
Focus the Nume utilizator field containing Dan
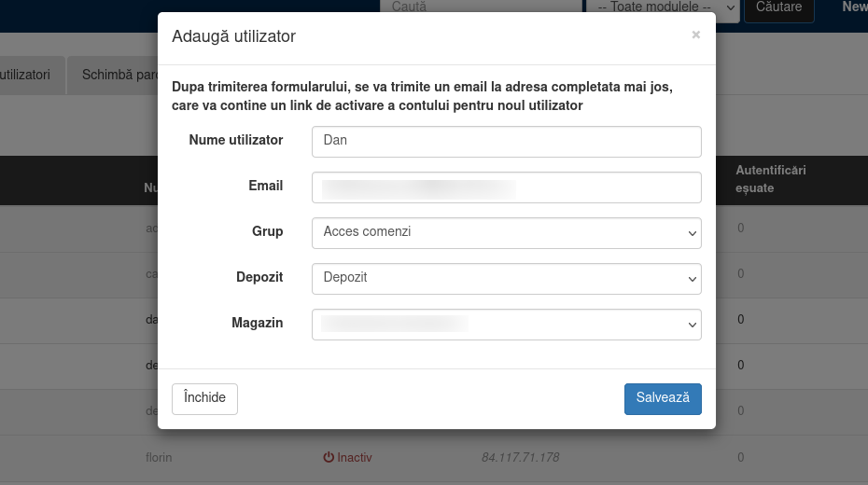507,142
